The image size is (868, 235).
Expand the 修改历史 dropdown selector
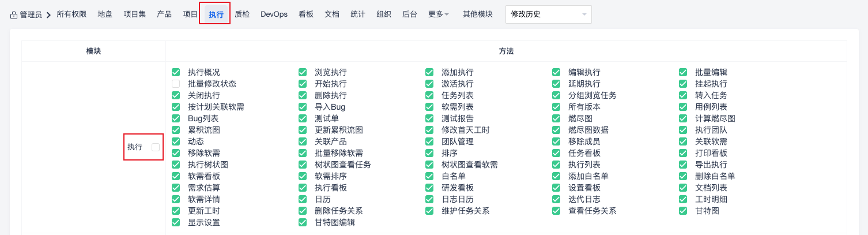[548, 14]
